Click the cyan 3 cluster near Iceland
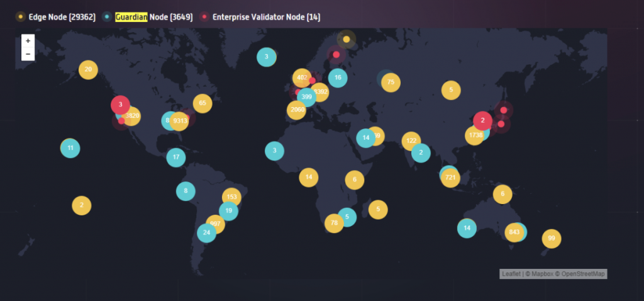Image resolution: width=644 pixels, height=301 pixels. (266, 57)
